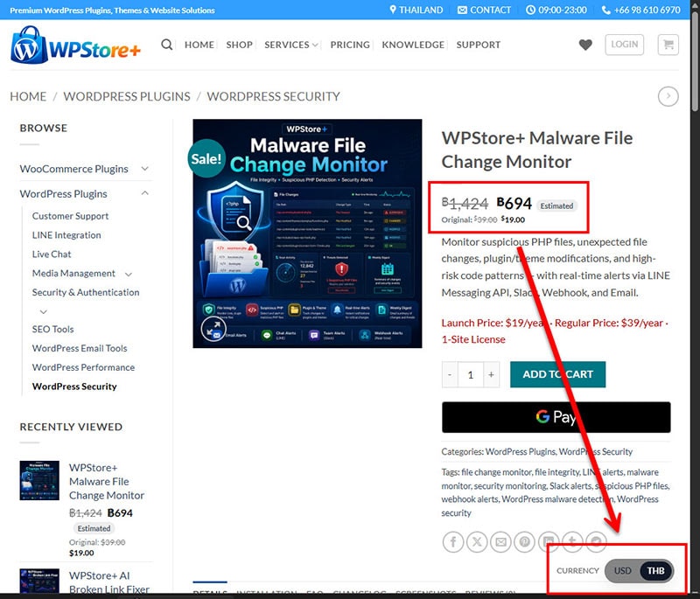Screen dimensions: 700x599
Task: Open the Support menu item
Action: [x=478, y=45]
